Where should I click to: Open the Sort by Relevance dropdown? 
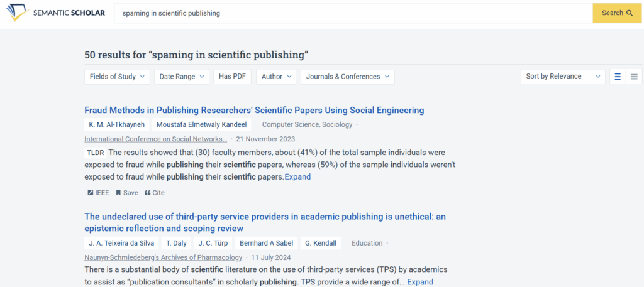click(x=562, y=77)
